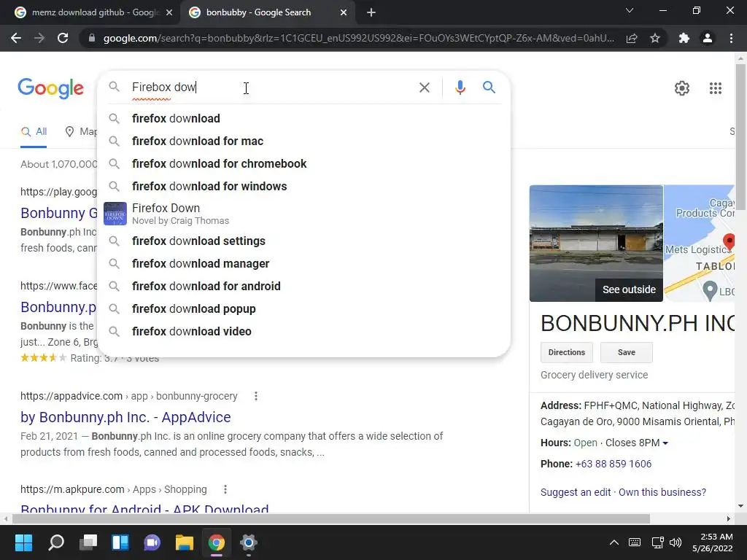Close the memz download github tab
The width and height of the screenshot is (747, 560).
169,12
